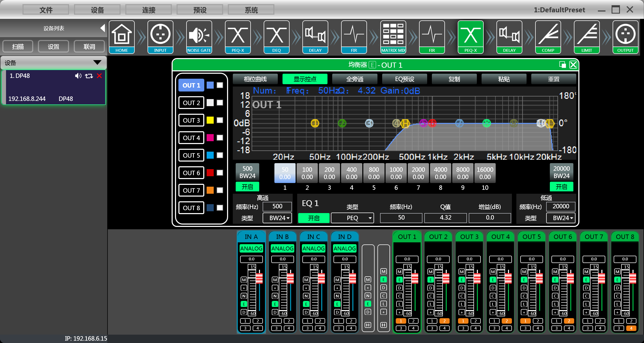Click the link icon in the input group strip with N button
The height and width of the screenshot is (343, 644).
[x=368, y=325]
